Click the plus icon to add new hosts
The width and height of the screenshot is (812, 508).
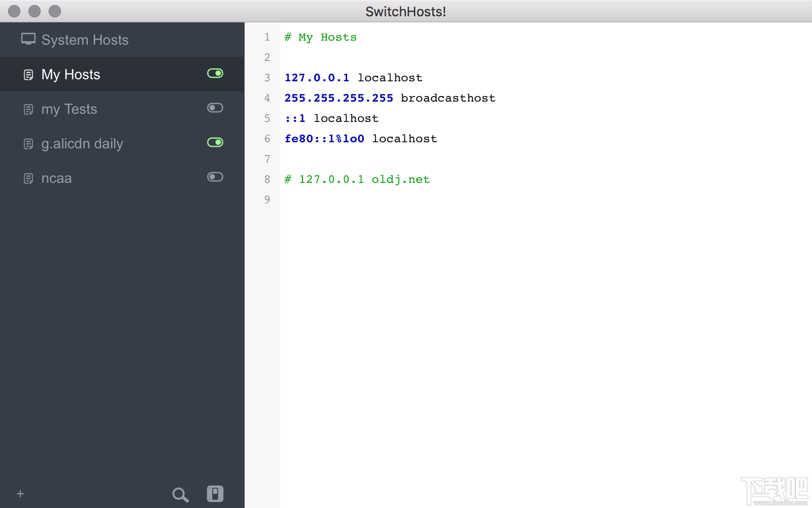coord(20,493)
